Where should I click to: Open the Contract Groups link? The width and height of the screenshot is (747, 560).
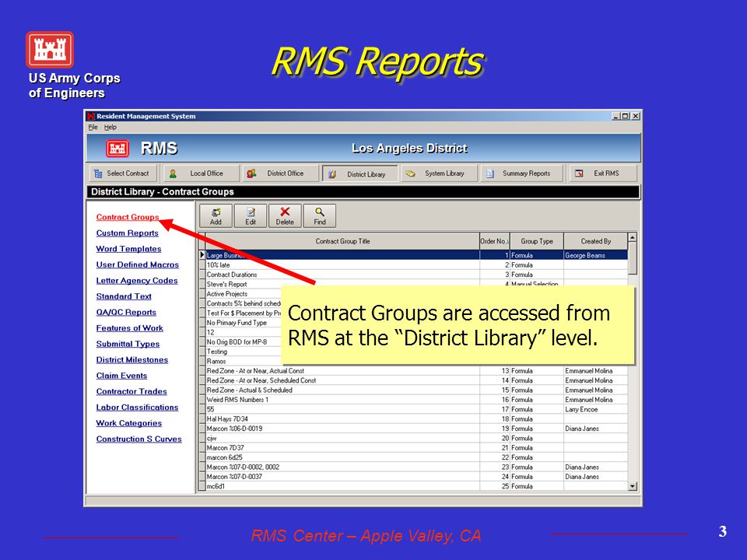click(127, 217)
